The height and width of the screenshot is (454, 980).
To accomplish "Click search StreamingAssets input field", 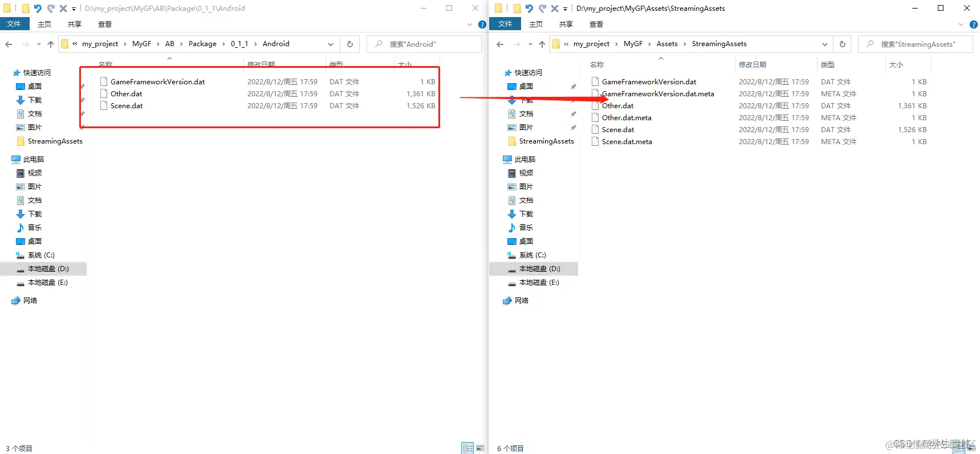I will coord(916,44).
